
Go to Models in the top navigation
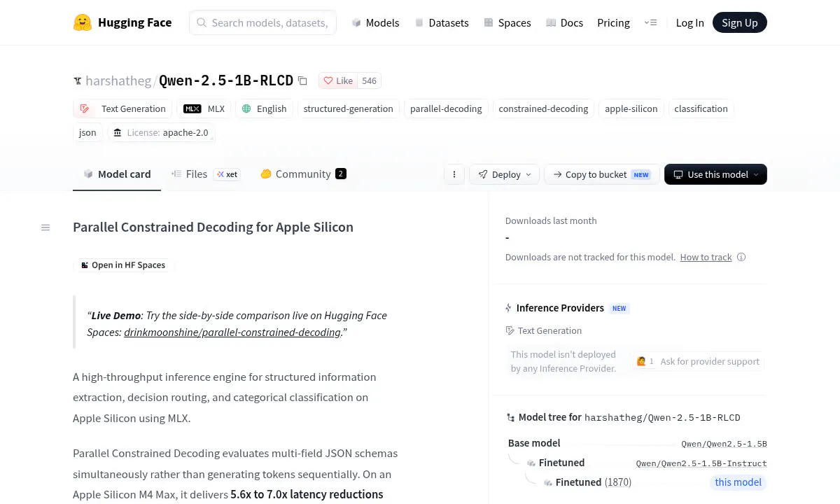click(375, 22)
